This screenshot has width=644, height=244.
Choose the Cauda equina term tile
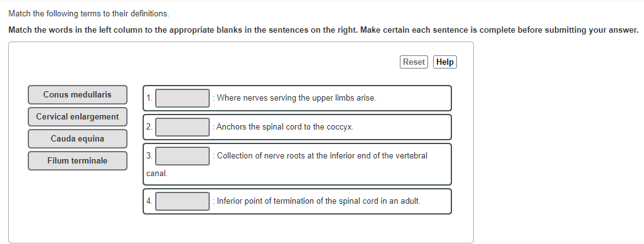pyautogui.click(x=77, y=138)
